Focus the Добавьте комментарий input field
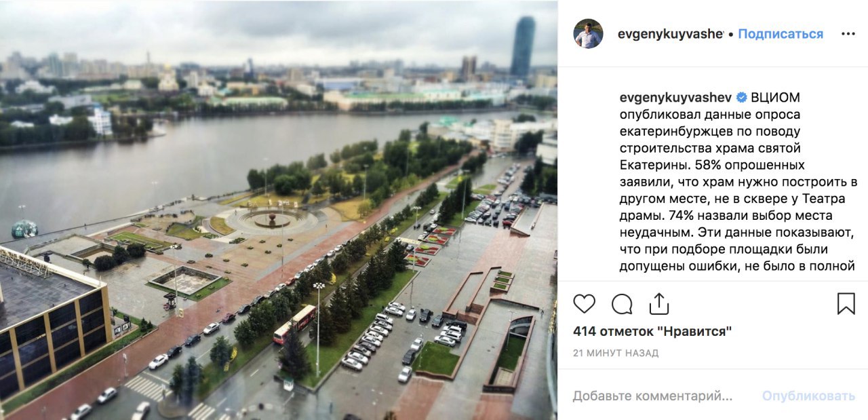 coord(652,396)
